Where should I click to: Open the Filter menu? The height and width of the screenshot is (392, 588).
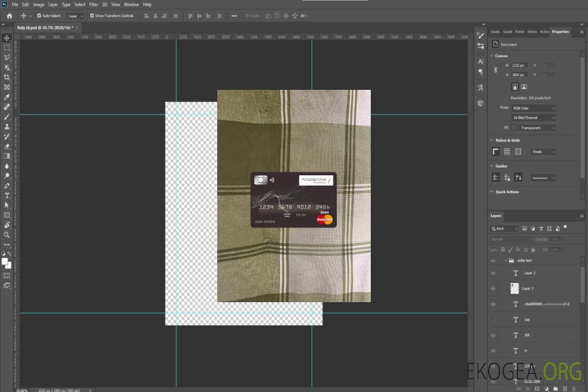point(94,4)
